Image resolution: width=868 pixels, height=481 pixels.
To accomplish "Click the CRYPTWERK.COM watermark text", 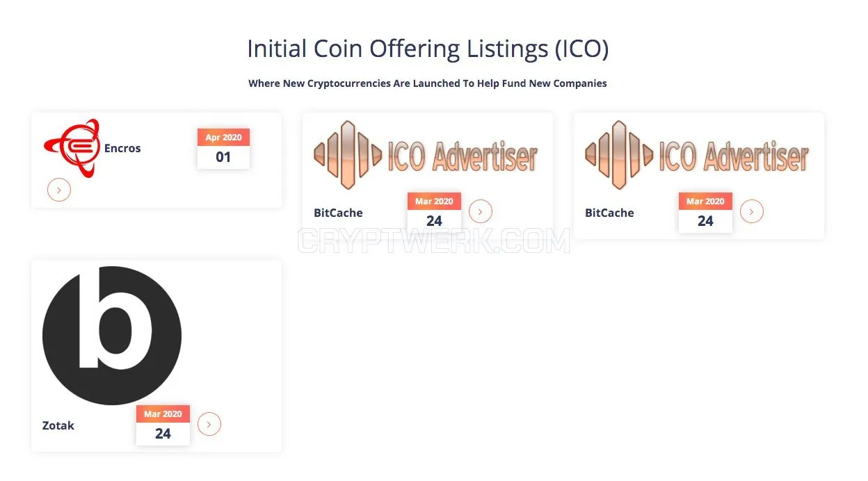I will click(x=434, y=242).
